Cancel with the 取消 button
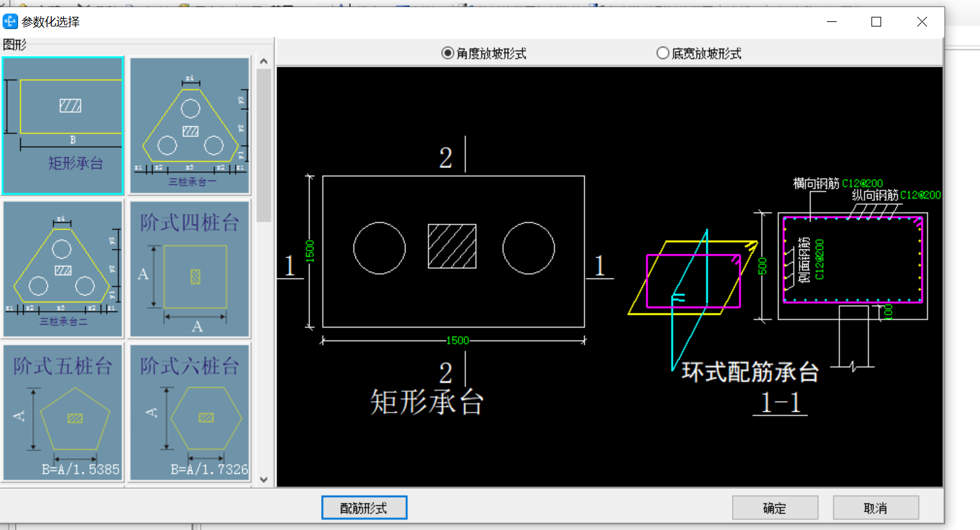Viewport: 980px width, 530px height. [876, 508]
